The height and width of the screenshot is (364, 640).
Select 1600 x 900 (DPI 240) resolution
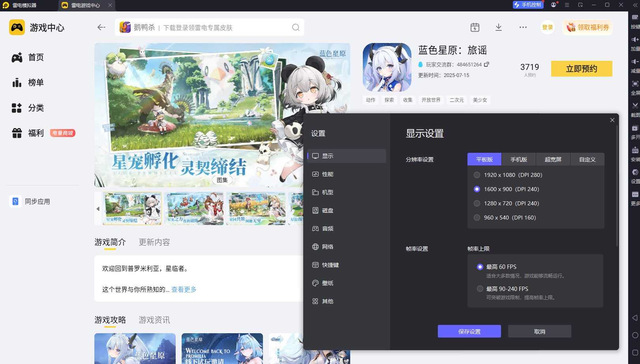click(477, 189)
